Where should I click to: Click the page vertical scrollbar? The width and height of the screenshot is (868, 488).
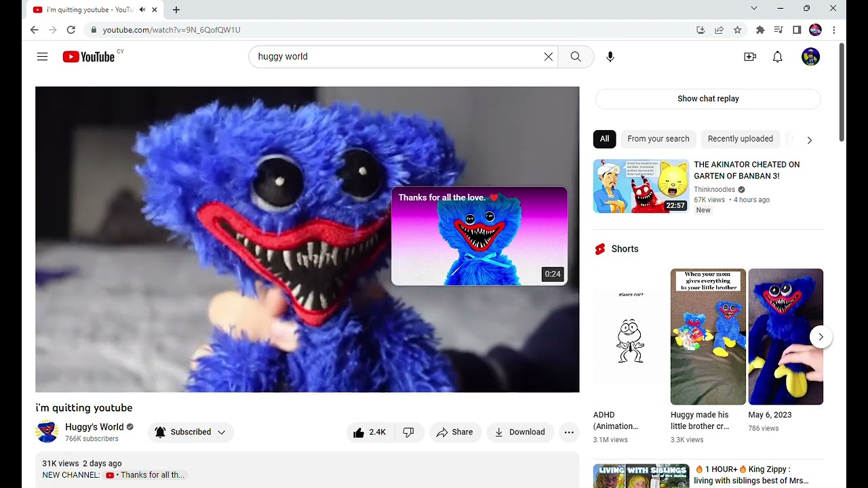(842, 92)
